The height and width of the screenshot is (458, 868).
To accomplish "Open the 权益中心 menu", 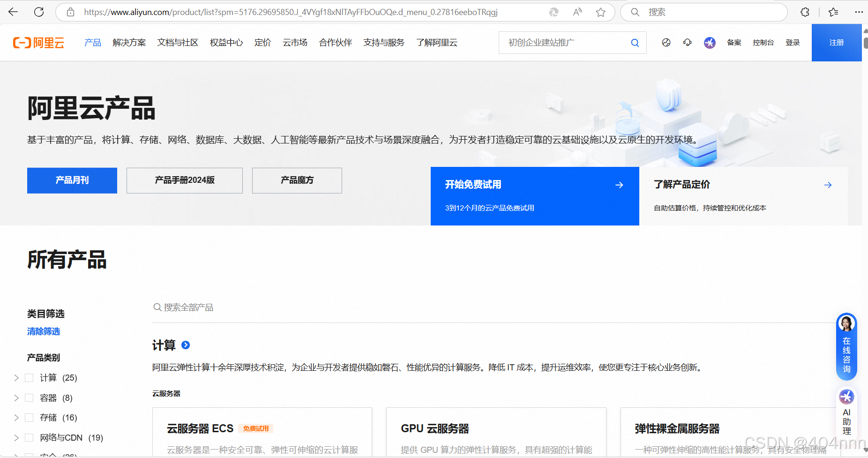I will (x=226, y=43).
